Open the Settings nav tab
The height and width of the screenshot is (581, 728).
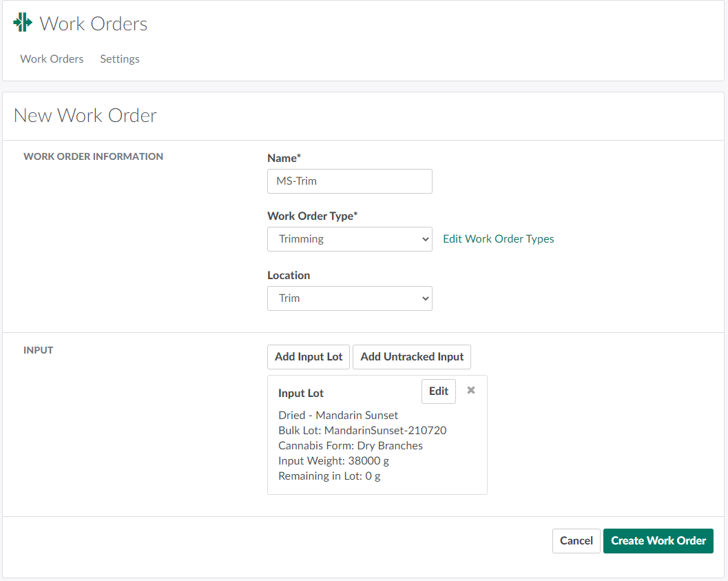point(120,59)
